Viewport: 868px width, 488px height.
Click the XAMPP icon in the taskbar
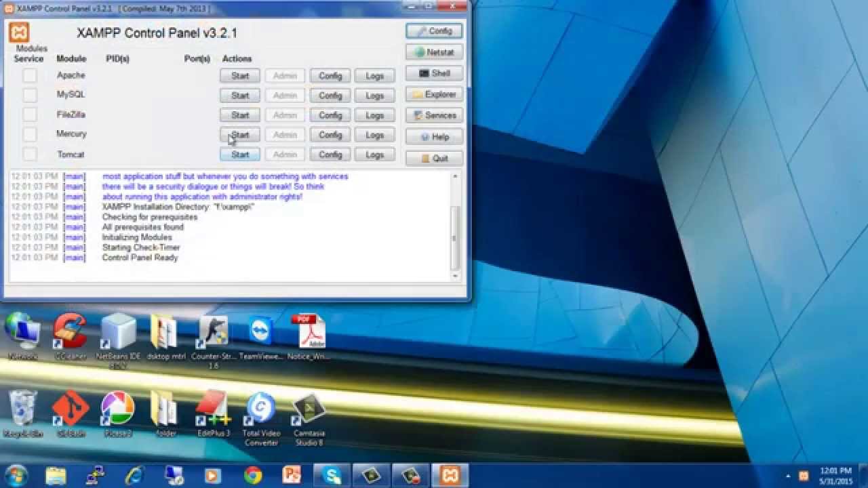pos(450,475)
